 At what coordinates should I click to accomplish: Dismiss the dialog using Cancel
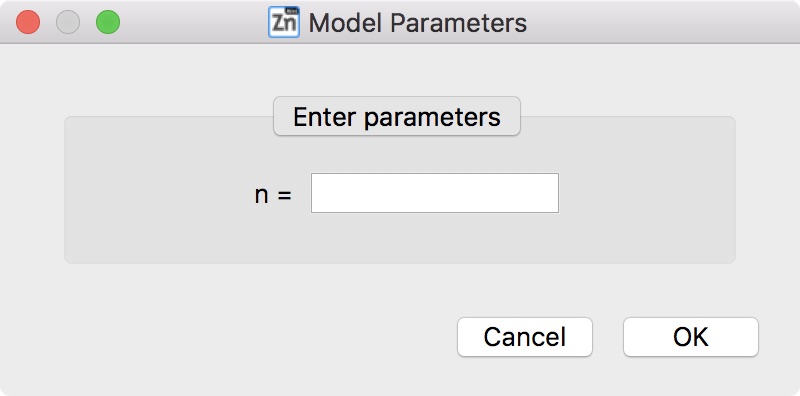(524, 337)
